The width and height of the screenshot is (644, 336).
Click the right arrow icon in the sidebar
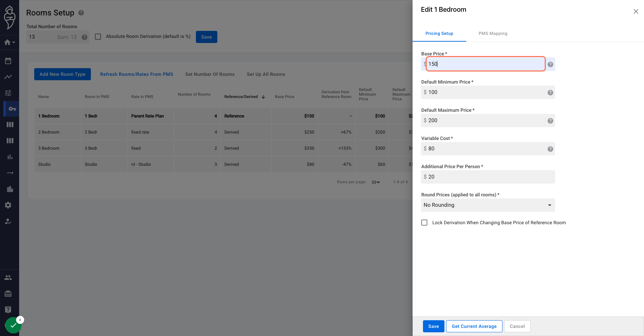pyautogui.click(x=10, y=173)
